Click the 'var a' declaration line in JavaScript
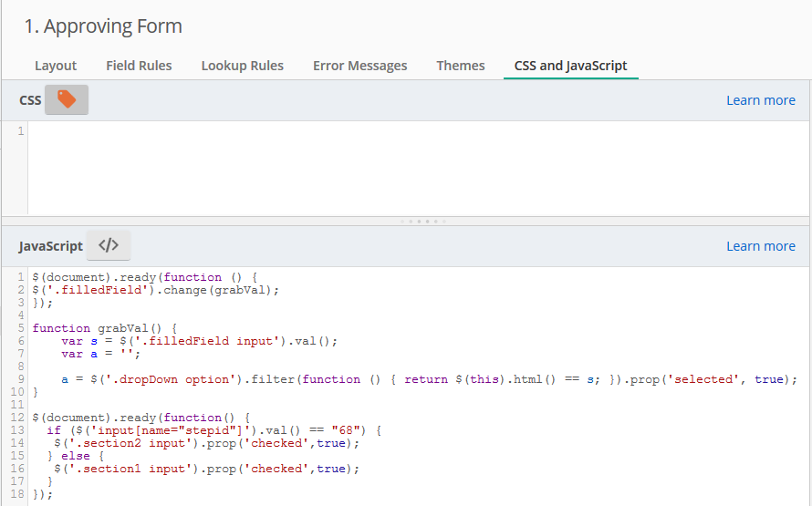The image size is (812, 506). coord(100,354)
